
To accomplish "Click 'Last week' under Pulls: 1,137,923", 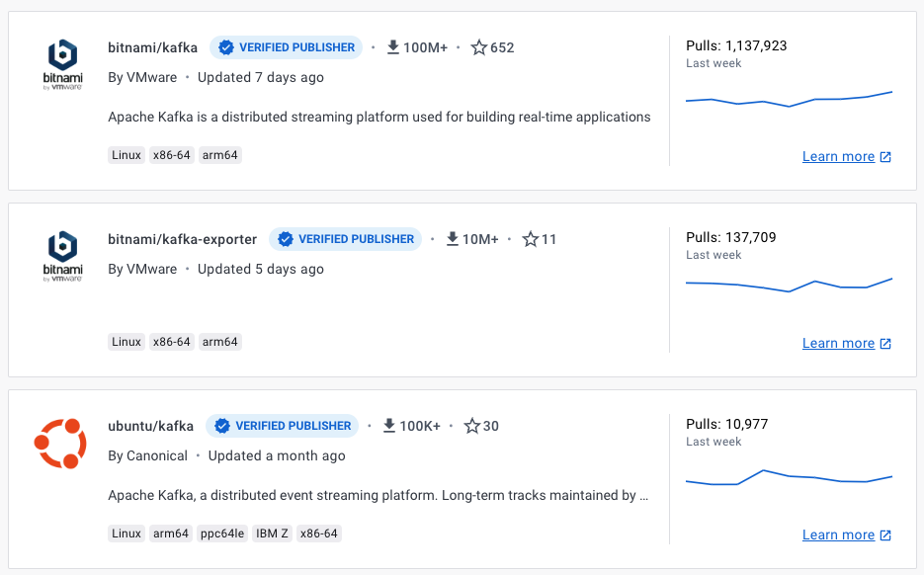I will point(714,63).
